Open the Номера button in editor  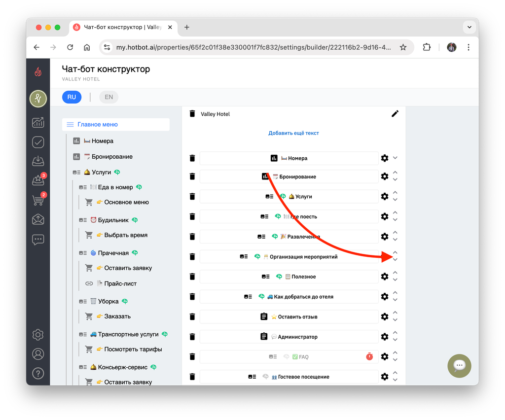click(x=289, y=158)
